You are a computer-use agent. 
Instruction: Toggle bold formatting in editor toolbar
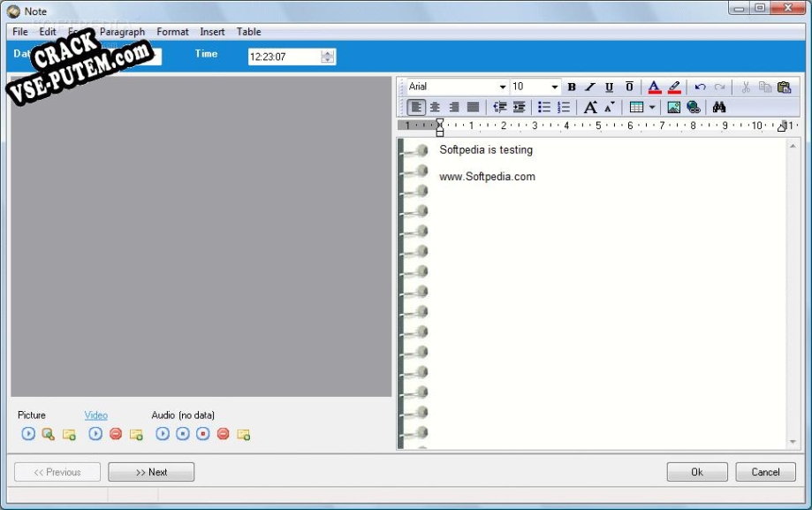pos(572,87)
